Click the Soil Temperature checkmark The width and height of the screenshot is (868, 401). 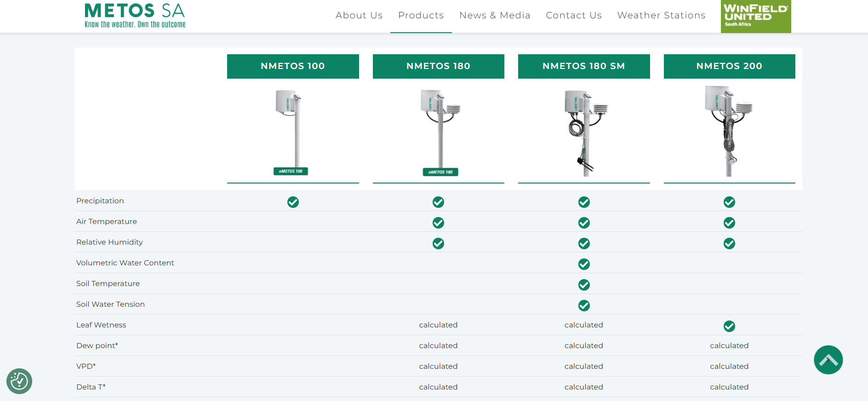click(584, 285)
